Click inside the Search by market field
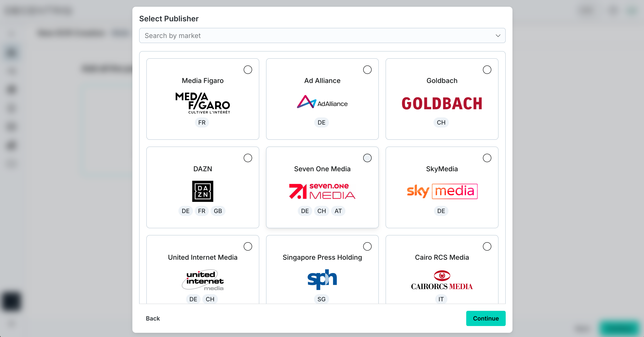 (x=275, y=35)
